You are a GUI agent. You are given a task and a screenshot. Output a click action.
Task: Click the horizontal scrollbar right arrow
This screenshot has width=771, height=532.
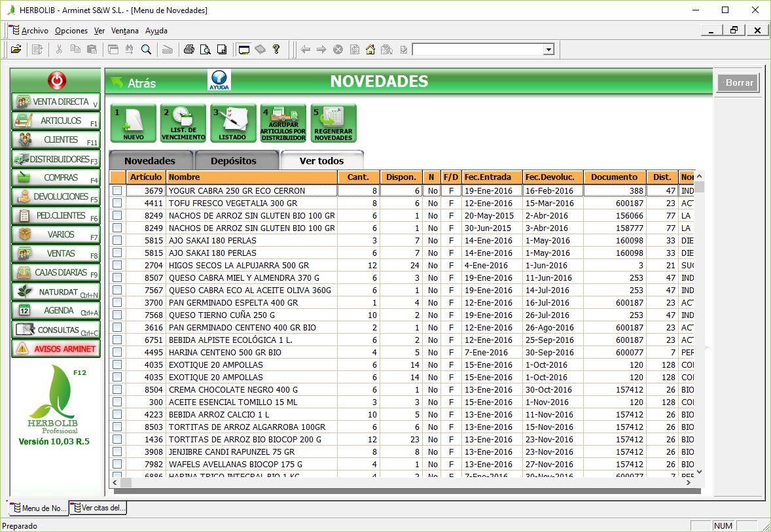689,482
